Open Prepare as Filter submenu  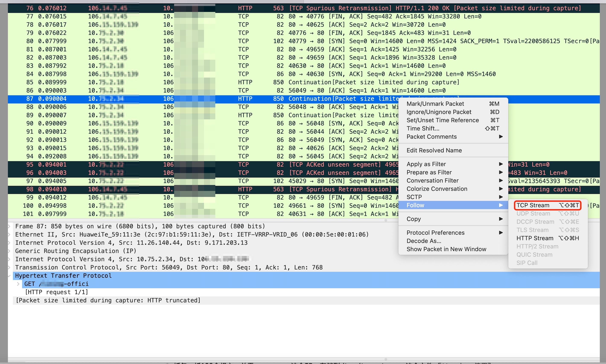click(429, 172)
